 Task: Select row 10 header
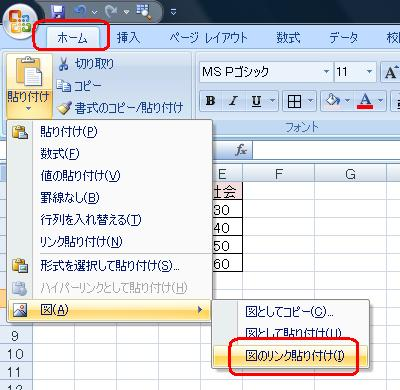[x=15, y=354]
